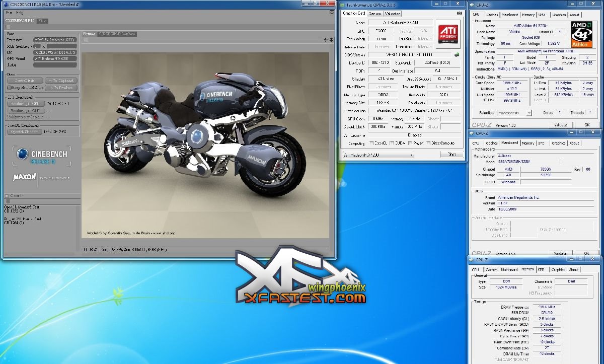Click the CPU-Z title icon in the Mainboard window
604x364 pixels.
473,133
